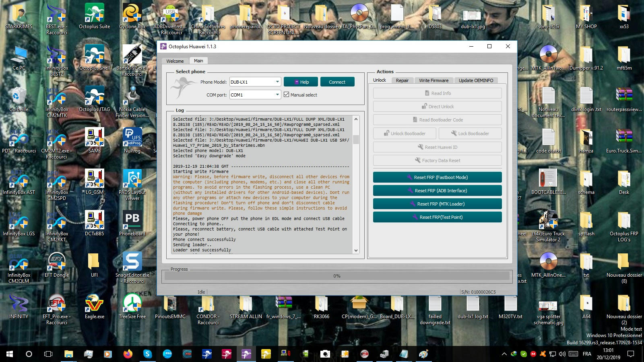Open the INFINITY desktop shortcut
644x362 pixels.
point(19,306)
